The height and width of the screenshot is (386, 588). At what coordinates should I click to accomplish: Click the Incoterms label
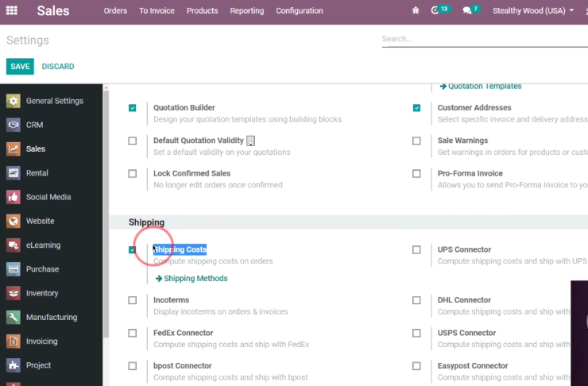(x=171, y=300)
